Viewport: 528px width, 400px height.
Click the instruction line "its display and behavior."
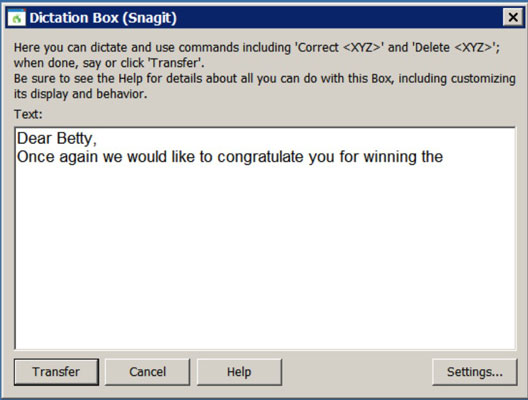(80, 94)
